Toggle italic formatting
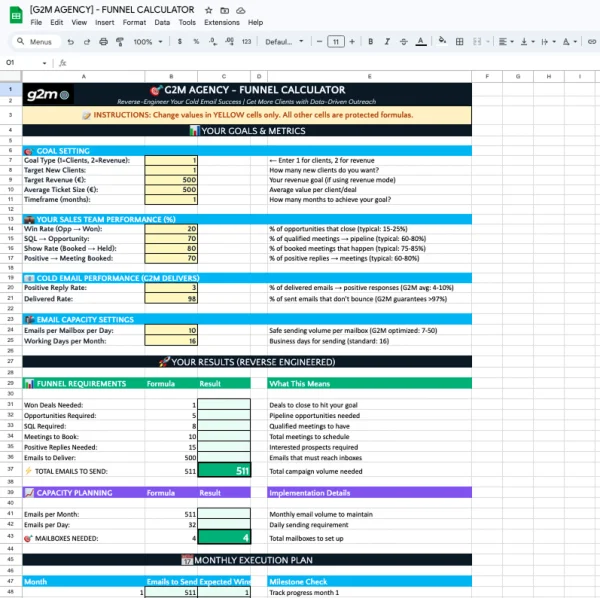The height and width of the screenshot is (598, 600). tap(386, 42)
